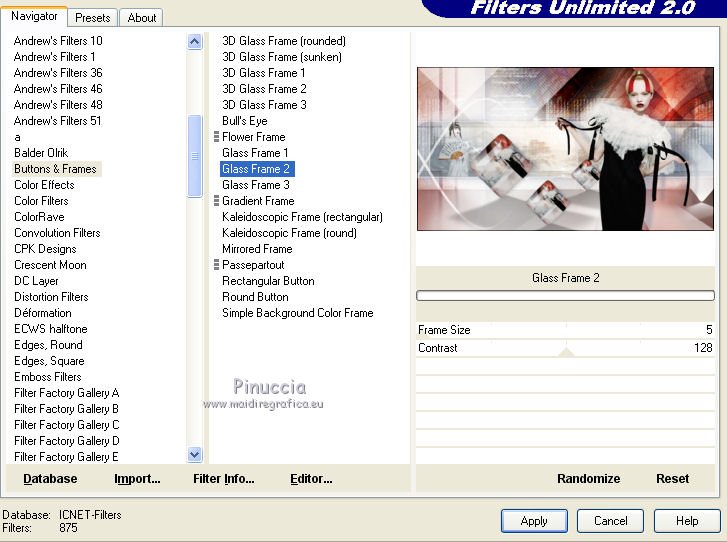Image resolution: width=727 pixels, height=542 pixels.
Task: Choose Glass Frame 3 filter
Action: pos(256,185)
